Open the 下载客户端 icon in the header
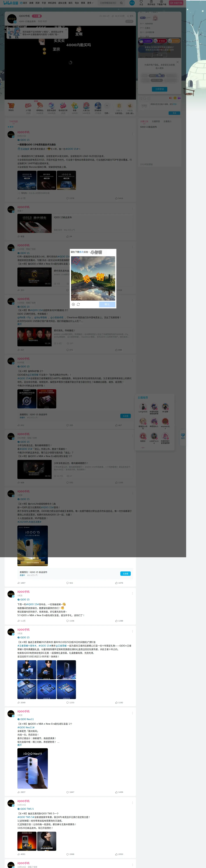The height and width of the screenshot is (868, 206). point(161,3)
